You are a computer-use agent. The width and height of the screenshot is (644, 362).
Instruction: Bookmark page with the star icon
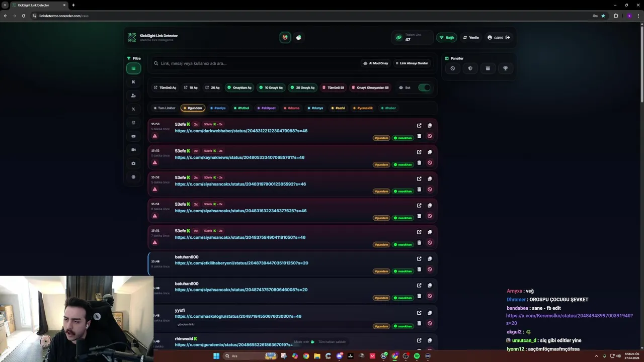(x=603, y=16)
